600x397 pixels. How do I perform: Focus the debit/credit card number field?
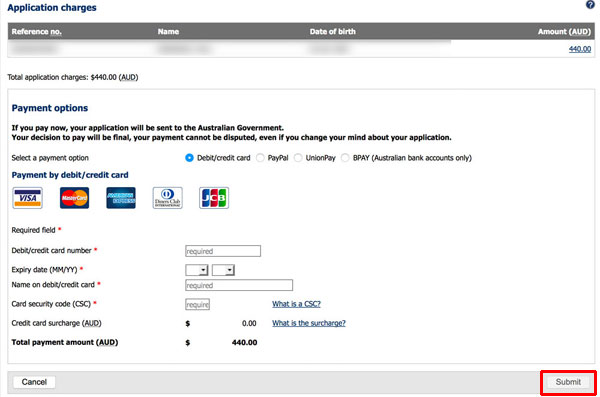[223, 251]
